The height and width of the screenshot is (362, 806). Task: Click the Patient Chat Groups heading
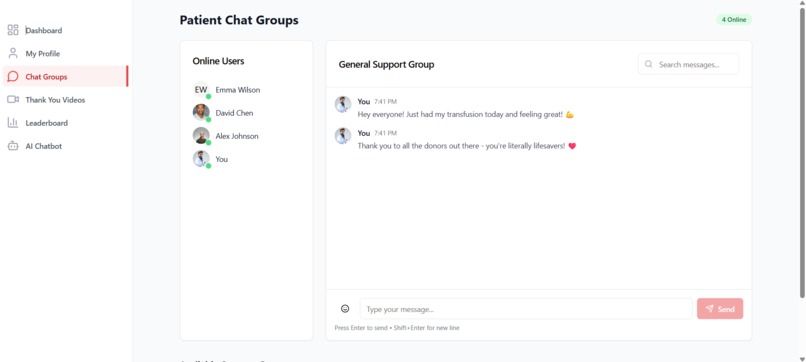239,20
